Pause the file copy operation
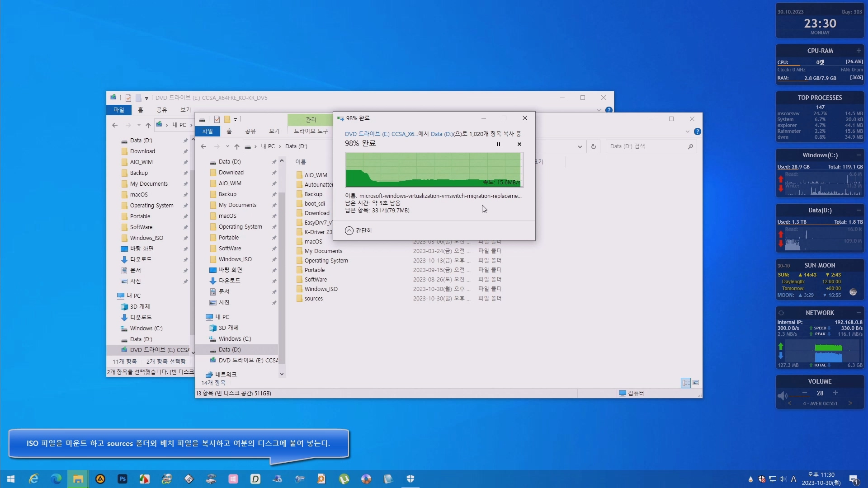 click(x=498, y=144)
